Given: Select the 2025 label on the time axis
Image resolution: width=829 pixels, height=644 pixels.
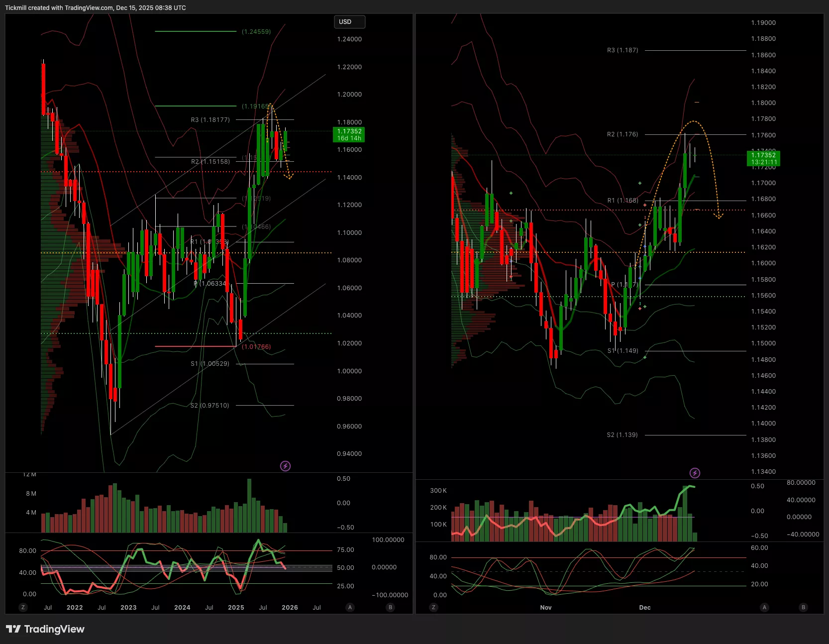Looking at the screenshot, I should pyautogui.click(x=236, y=607).
